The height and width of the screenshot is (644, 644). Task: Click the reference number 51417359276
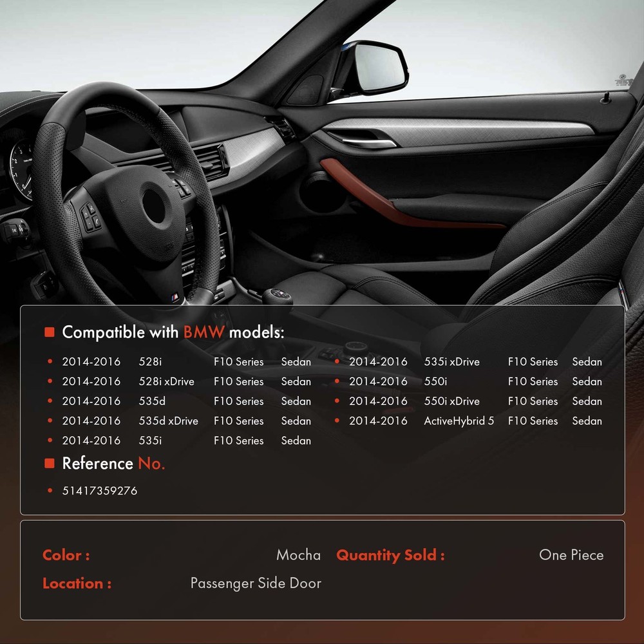pyautogui.click(x=100, y=490)
